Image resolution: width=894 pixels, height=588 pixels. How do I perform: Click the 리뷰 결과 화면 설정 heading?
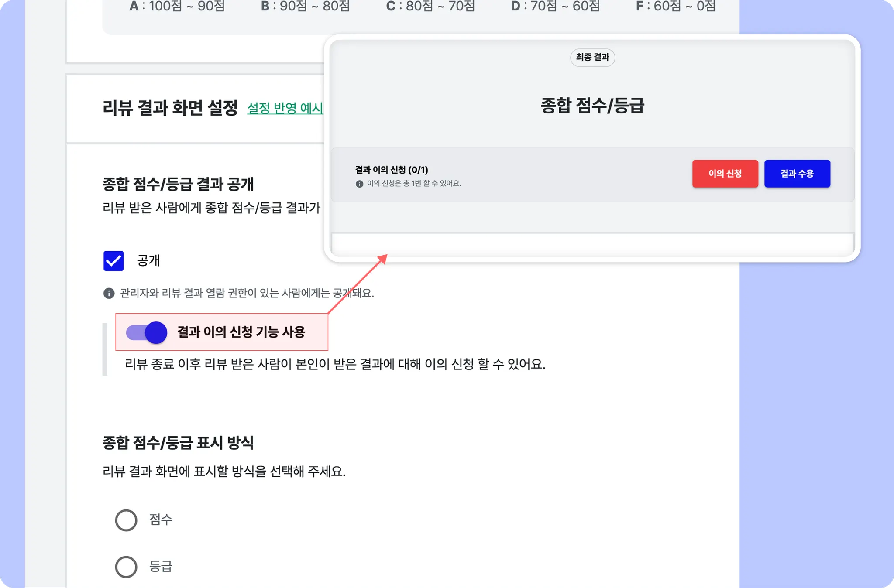pyautogui.click(x=170, y=108)
